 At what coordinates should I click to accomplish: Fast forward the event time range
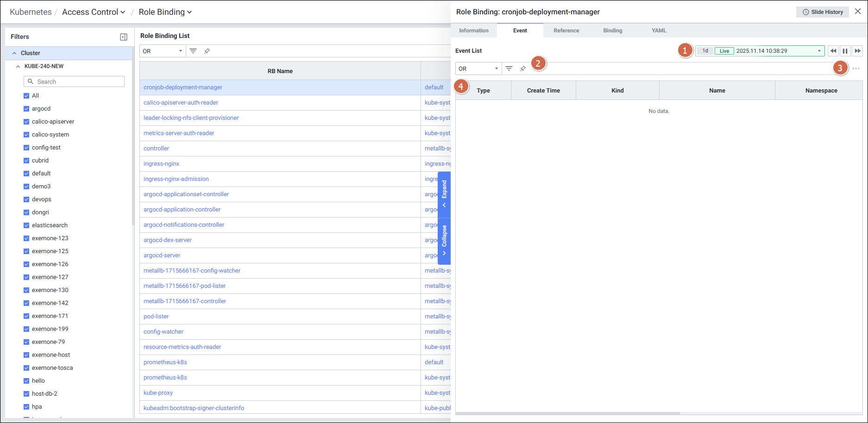pos(857,51)
